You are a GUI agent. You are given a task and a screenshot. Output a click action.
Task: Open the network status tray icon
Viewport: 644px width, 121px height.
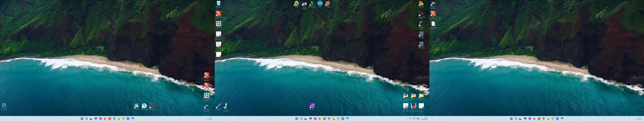[414, 118]
